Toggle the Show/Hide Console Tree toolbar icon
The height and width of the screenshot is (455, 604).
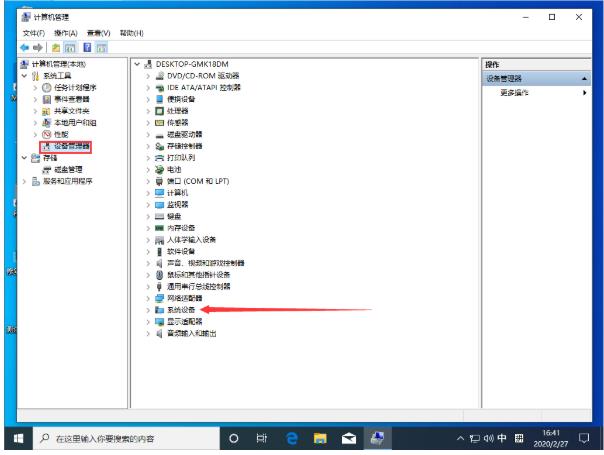70,48
